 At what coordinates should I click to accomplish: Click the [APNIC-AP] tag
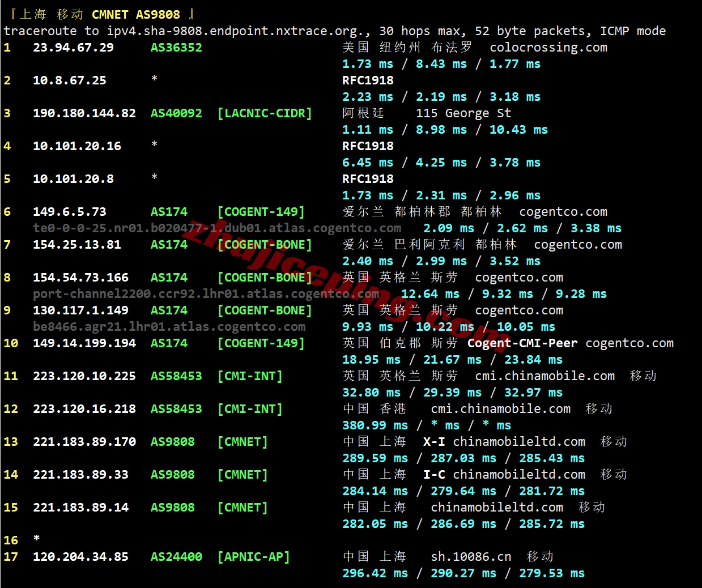pos(253,557)
